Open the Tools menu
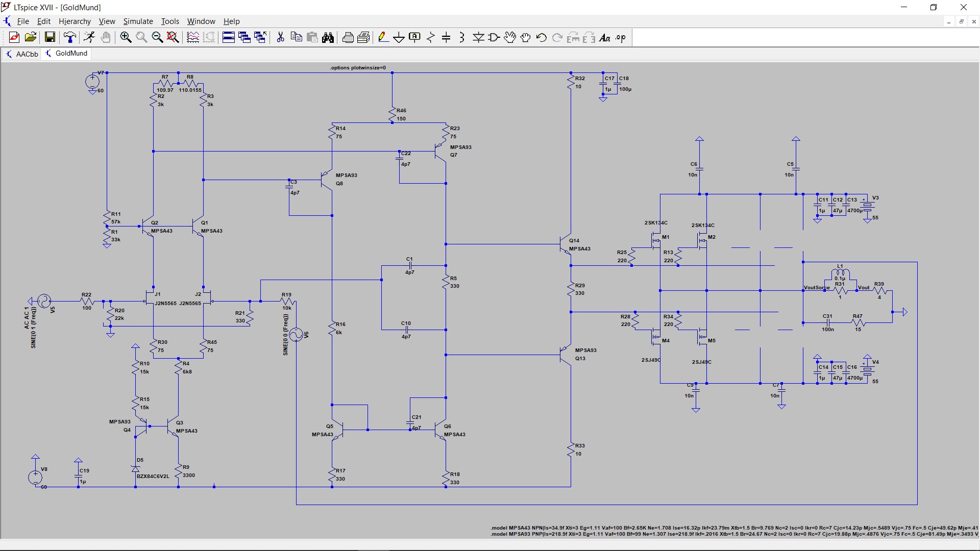980x551 pixels. point(170,21)
